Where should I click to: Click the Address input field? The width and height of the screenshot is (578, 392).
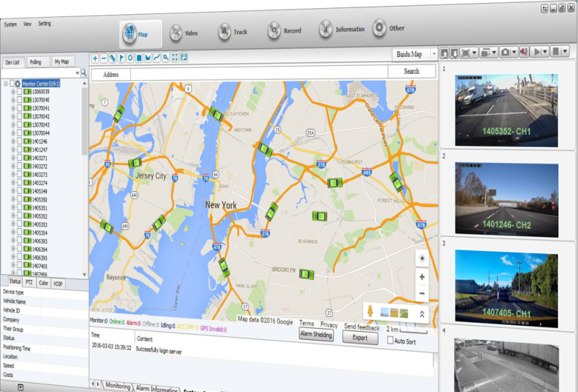pos(259,73)
